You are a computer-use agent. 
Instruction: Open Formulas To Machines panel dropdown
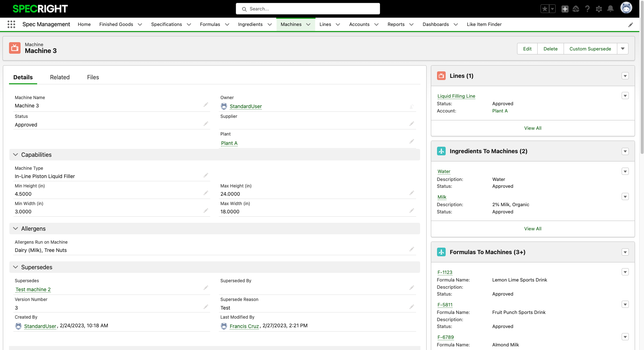click(625, 252)
